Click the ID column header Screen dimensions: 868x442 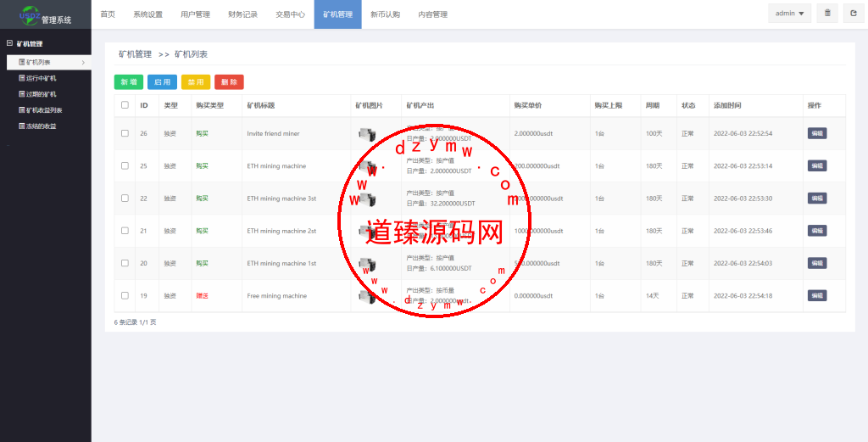(x=144, y=105)
